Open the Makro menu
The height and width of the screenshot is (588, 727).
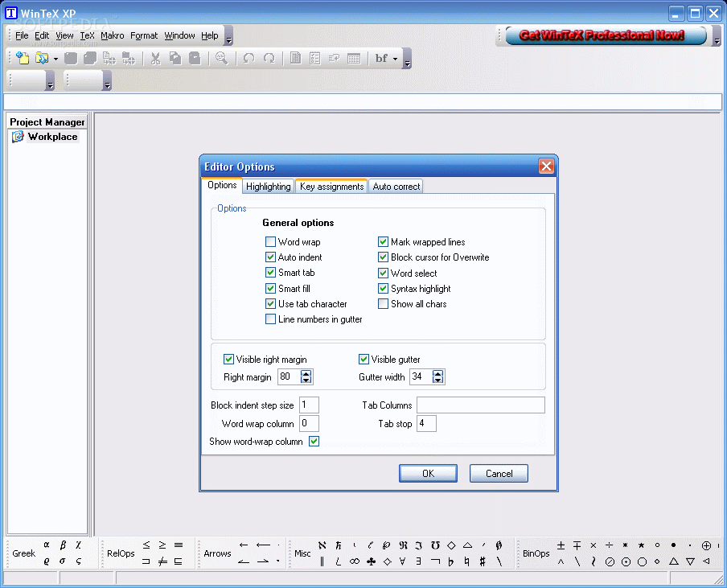click(x=113, y=35)
